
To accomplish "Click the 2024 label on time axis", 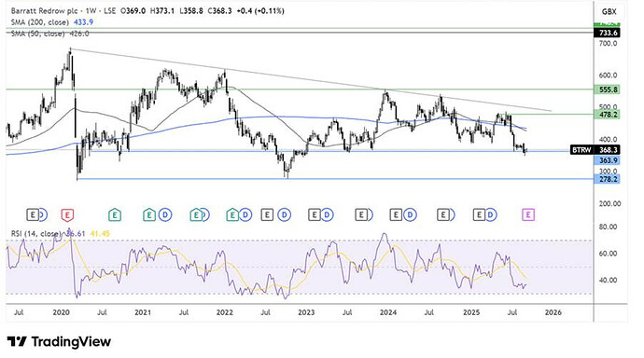I will [x=388, y=312].
